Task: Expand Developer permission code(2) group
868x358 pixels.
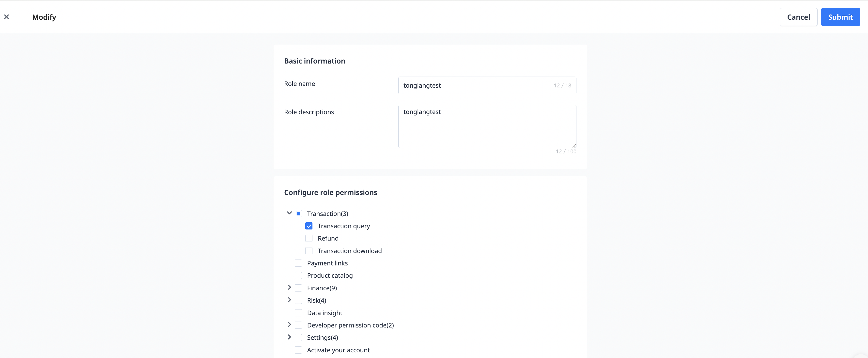Action: pyautogui.click(x=289, y=325)
